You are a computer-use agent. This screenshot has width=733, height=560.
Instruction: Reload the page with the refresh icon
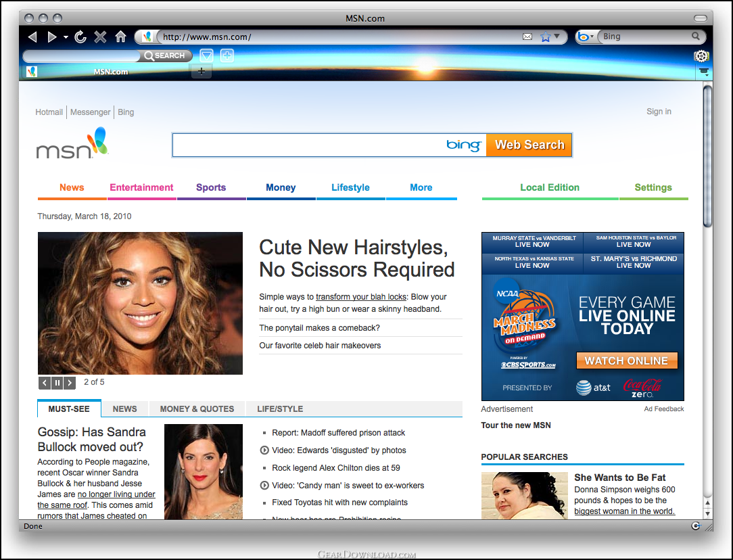[80, 37]
